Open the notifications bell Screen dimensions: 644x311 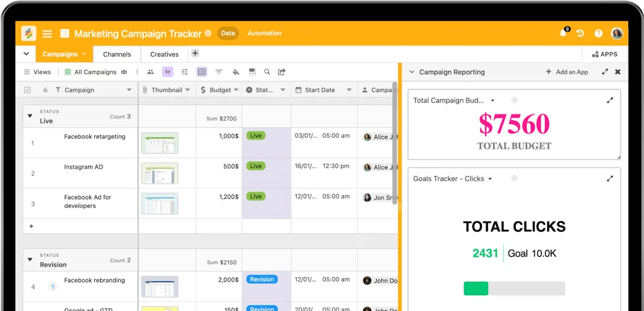coord(563,33)
